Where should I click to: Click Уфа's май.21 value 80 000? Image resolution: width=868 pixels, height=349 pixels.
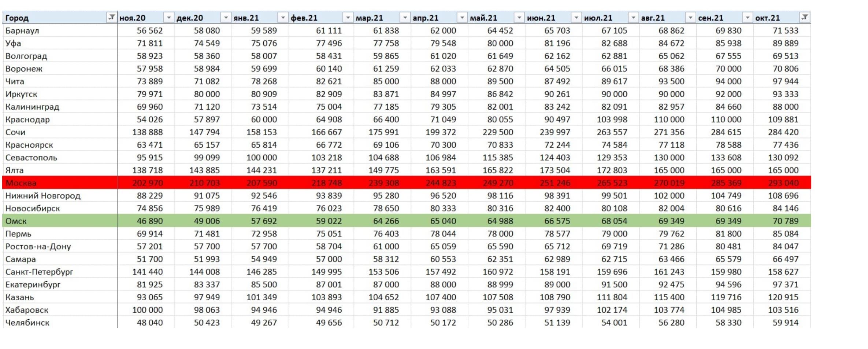(500, 43)
